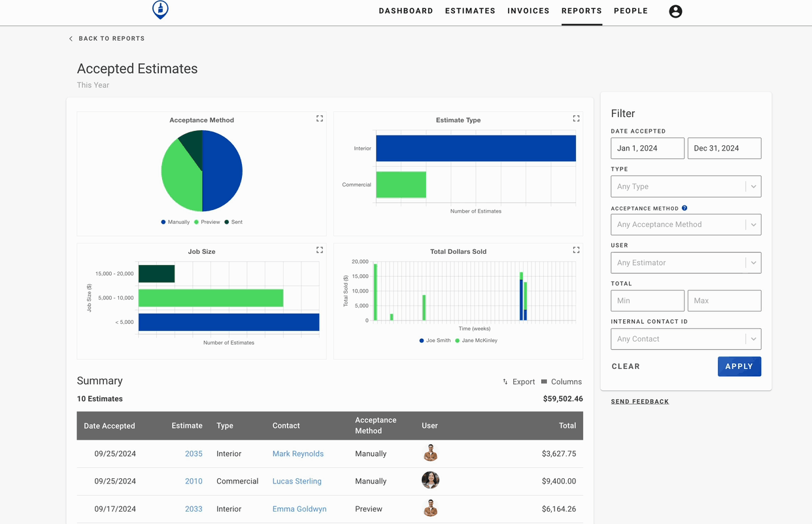Click the Max total input field
812x524 pixels.
724,301
